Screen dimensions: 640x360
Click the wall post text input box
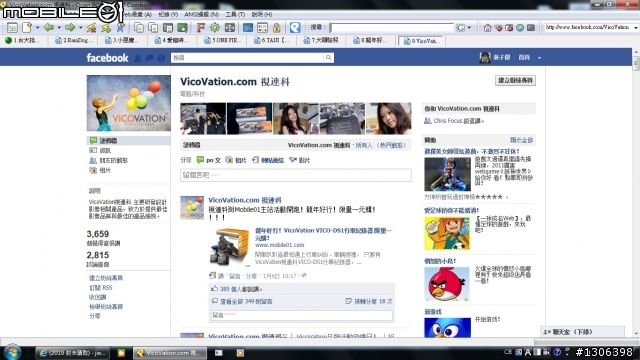point(296,175)
